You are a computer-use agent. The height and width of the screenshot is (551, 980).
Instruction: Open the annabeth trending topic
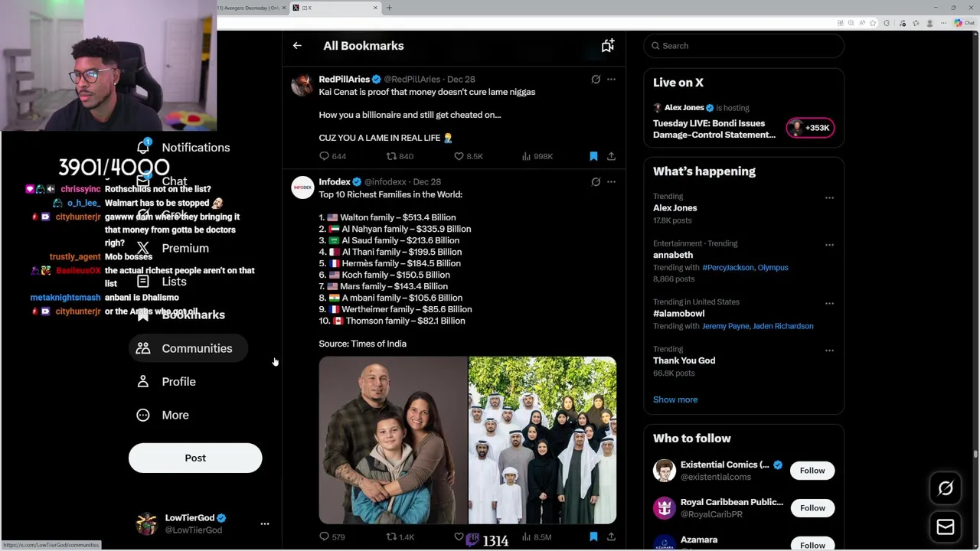pos(673,255)
